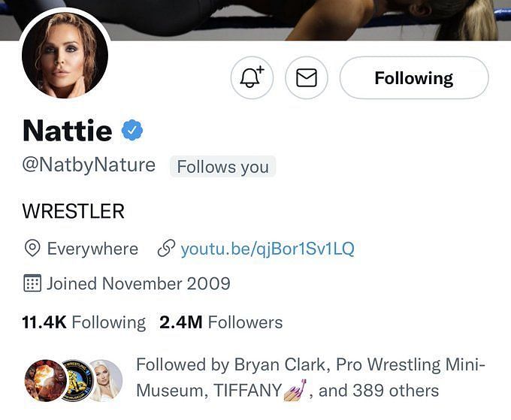Image resolution: width=511 pixels, height=420 pixels.
Task: Click the blue verified badge
Action: pos(132,130)
